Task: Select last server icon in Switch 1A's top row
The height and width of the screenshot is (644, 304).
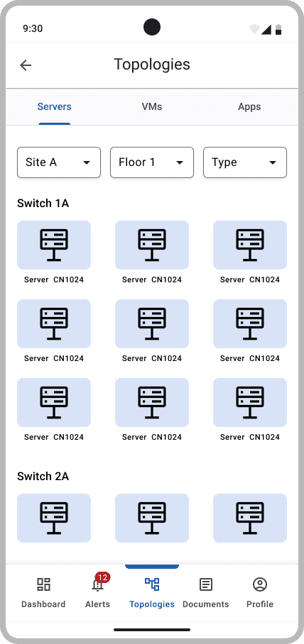Action: [250, 245]
